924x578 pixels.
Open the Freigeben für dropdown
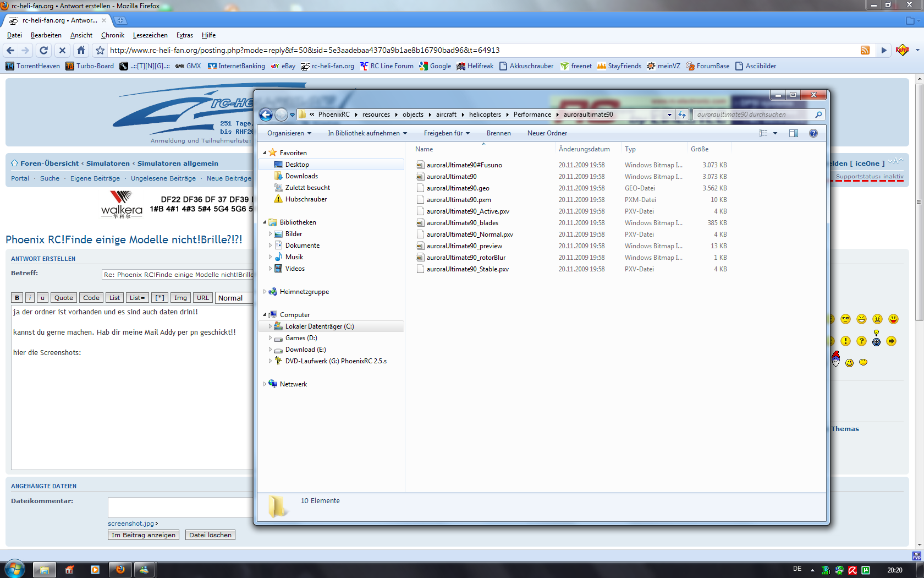447,133
